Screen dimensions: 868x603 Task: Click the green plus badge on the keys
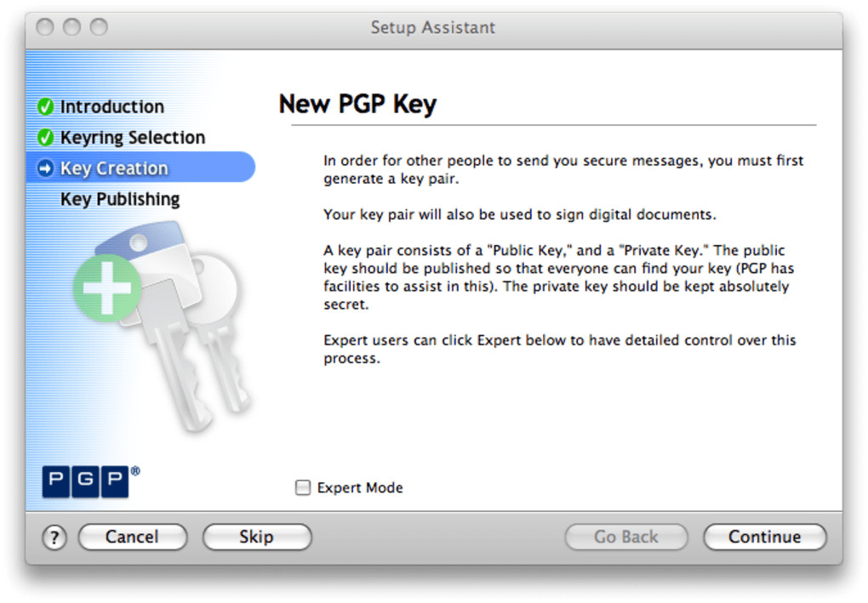point(106,288)
